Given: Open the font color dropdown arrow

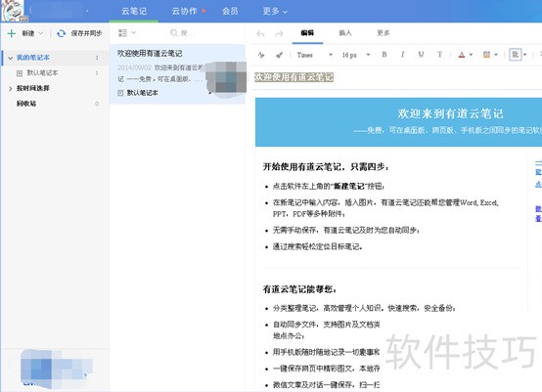Looking at the screenshot, I should tap(471, 55).
